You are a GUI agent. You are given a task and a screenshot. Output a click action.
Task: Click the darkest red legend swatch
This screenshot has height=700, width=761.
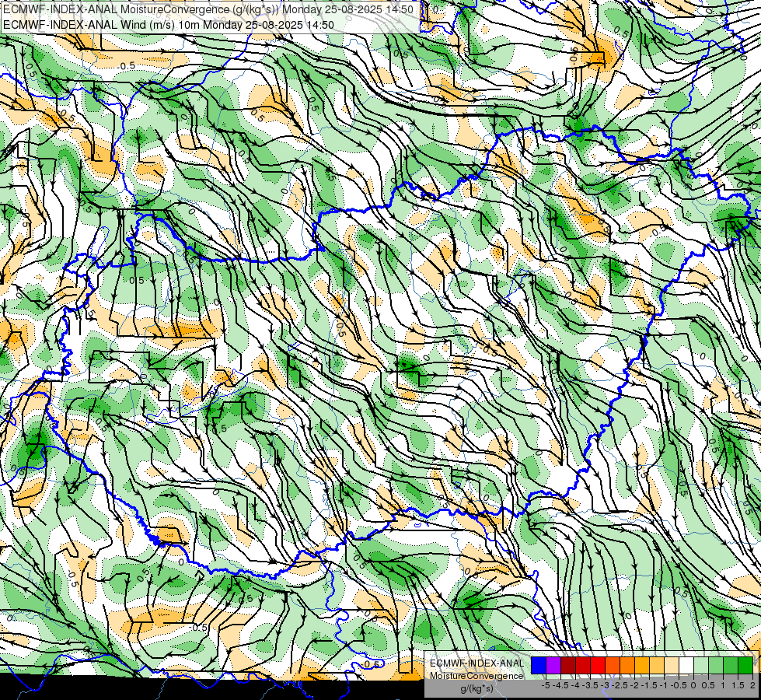[568, 665]
